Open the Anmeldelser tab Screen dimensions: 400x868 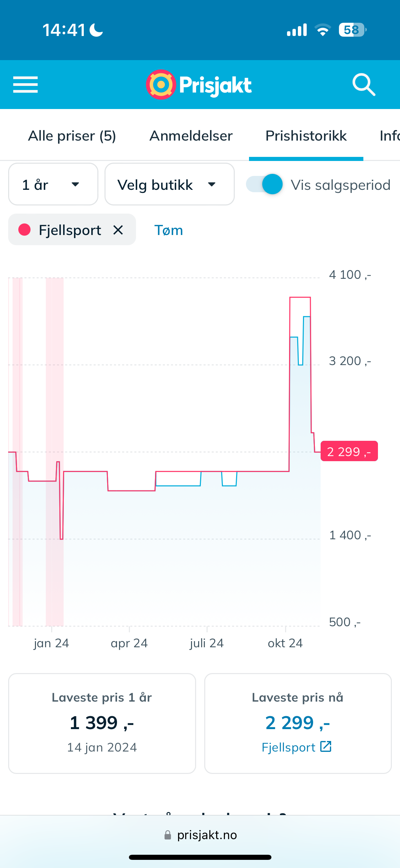click(191, 136)
